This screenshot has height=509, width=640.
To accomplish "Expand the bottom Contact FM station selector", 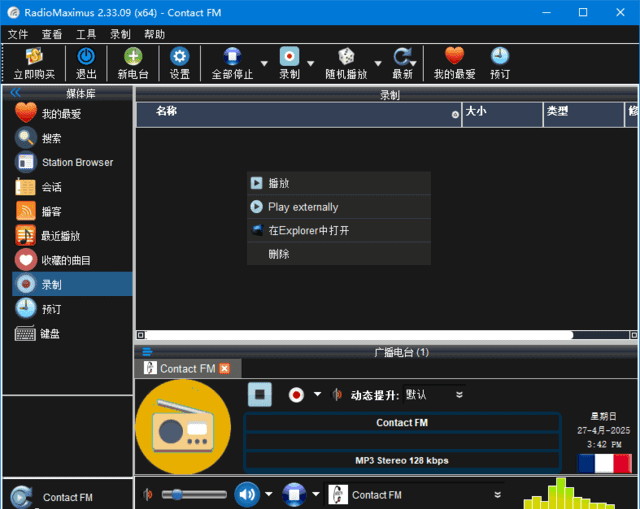I will coord(498,495).
